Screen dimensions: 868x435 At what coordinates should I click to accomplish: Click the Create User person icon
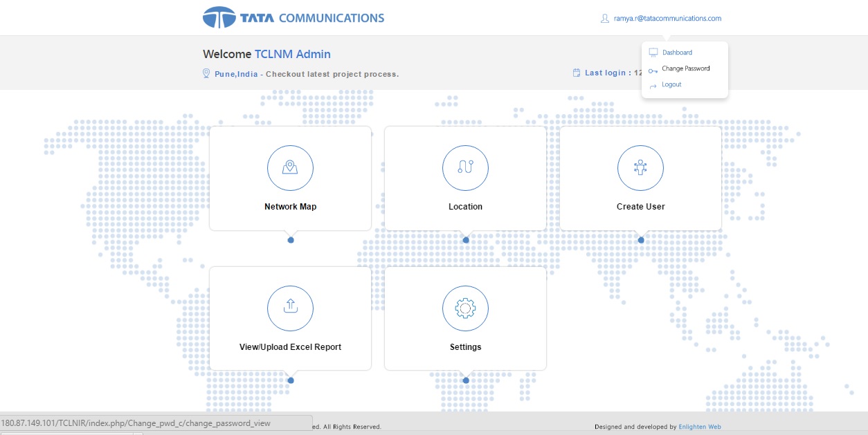point(640,168)
